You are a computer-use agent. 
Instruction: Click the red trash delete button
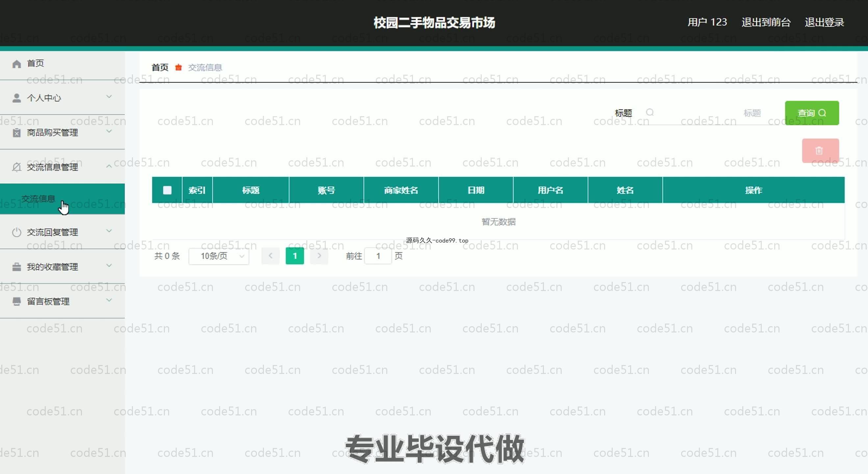[821, 150]
